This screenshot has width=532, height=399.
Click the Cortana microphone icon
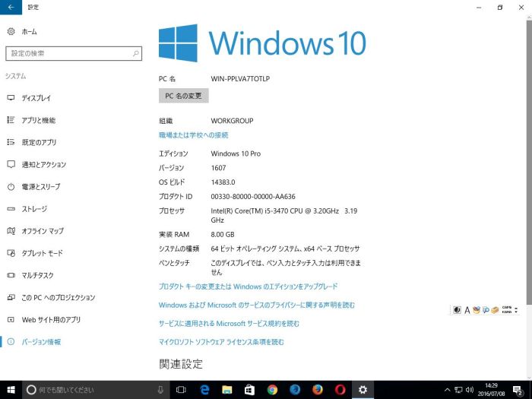(x=160, y=390)
